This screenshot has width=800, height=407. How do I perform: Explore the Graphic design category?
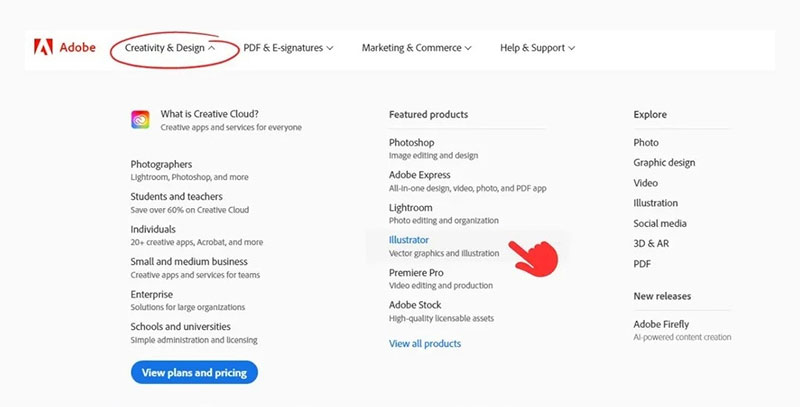coord(664,163)
